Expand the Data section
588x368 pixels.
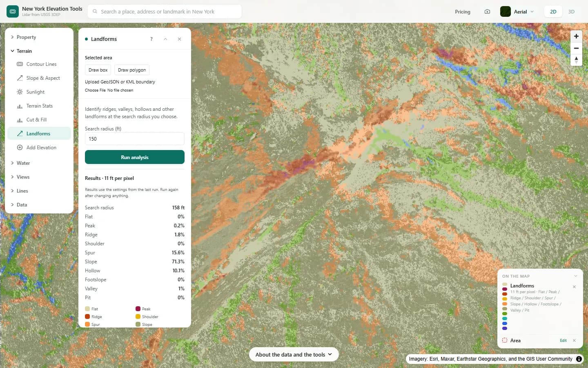(x=39, y=205)
